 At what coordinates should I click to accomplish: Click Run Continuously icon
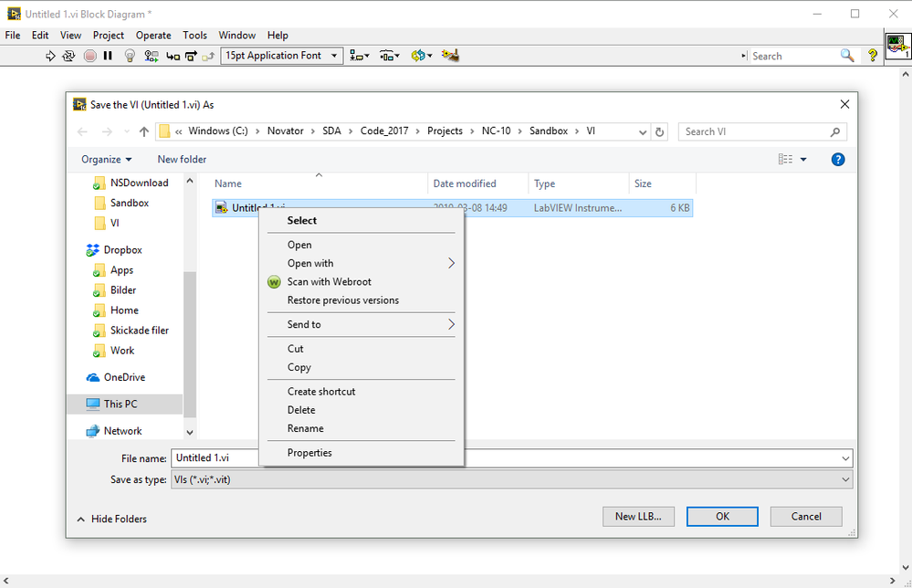(x=68, y=56)
